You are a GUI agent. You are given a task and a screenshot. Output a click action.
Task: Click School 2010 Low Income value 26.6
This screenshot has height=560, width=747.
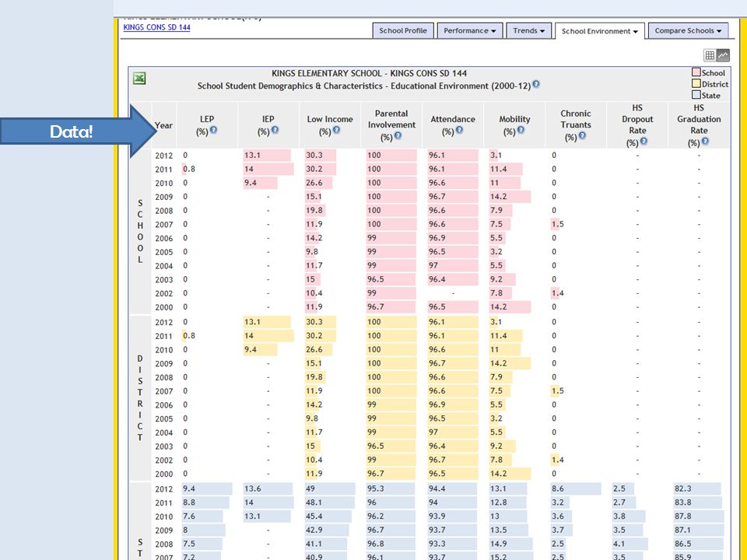[x=314, y=183]
